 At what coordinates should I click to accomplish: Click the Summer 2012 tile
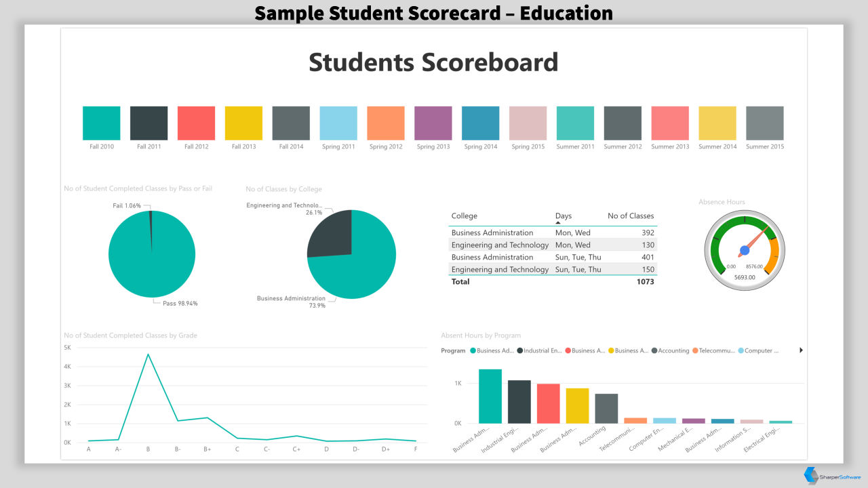[x=623, y=123]
